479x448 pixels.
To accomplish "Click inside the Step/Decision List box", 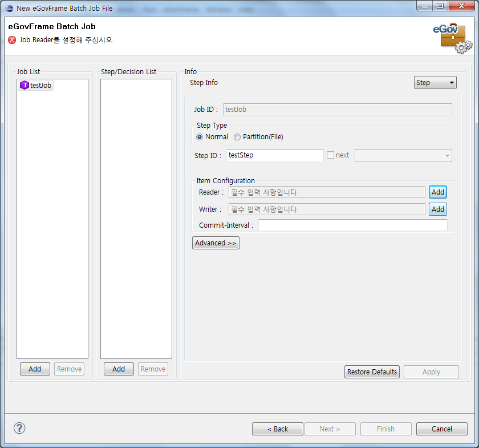I will (136, 219).
